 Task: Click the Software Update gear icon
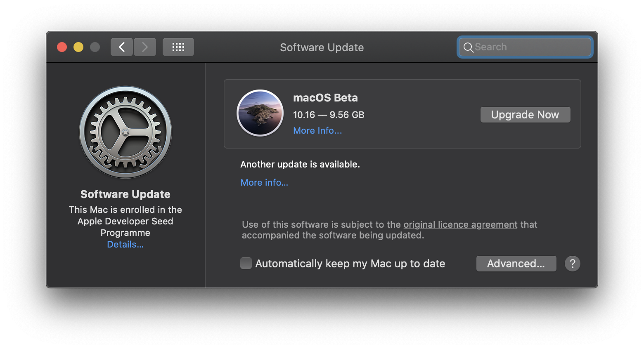pos(125,132)
